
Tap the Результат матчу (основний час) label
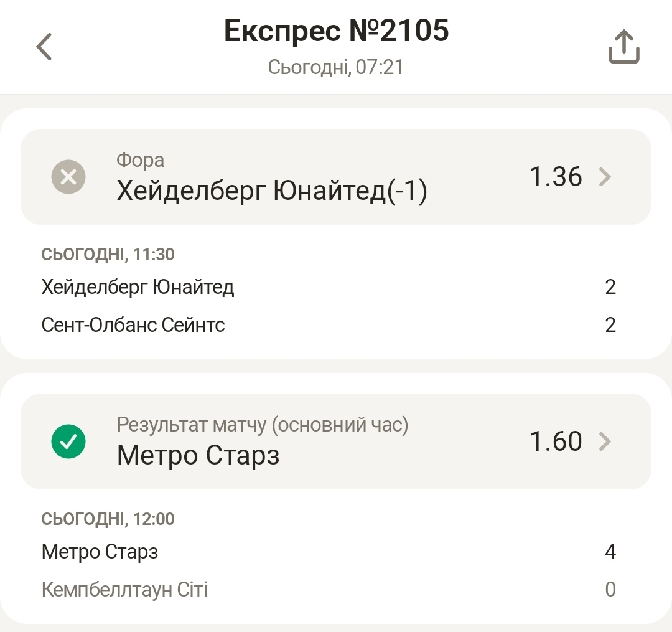click(262, 425)
